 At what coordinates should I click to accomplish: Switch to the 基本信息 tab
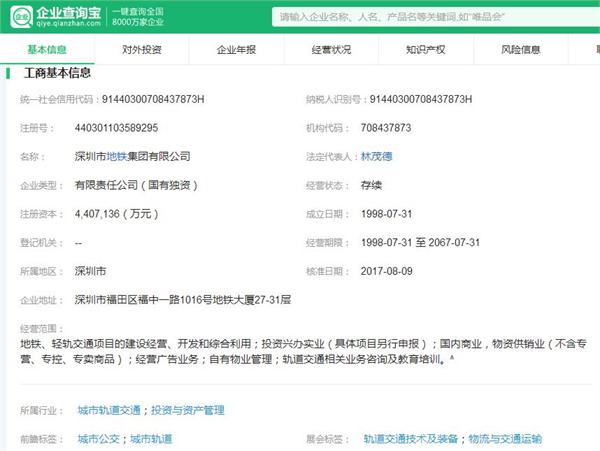coord(47,50)
